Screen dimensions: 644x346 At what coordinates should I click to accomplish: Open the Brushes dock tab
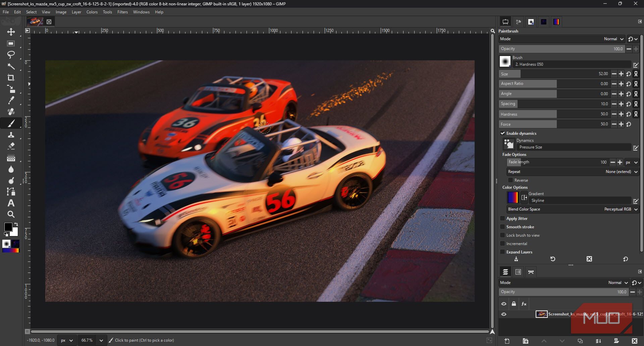point(531,22)
